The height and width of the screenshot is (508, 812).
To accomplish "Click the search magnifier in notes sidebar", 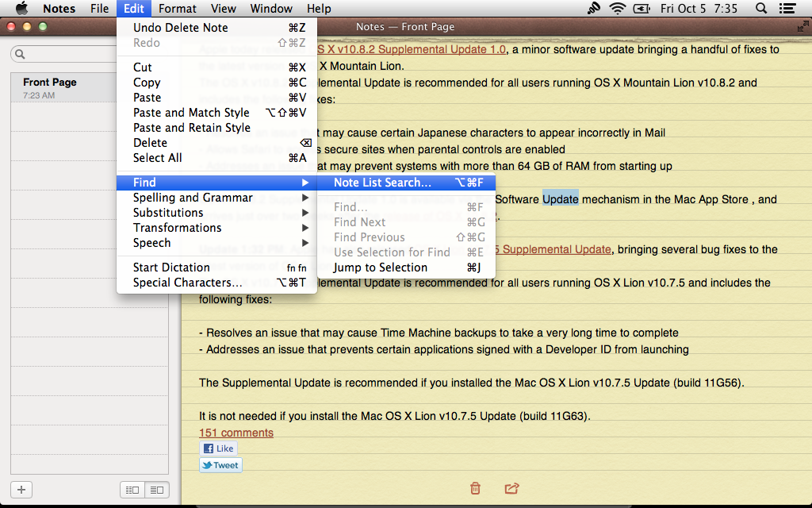I will click(x=20, y=54).
